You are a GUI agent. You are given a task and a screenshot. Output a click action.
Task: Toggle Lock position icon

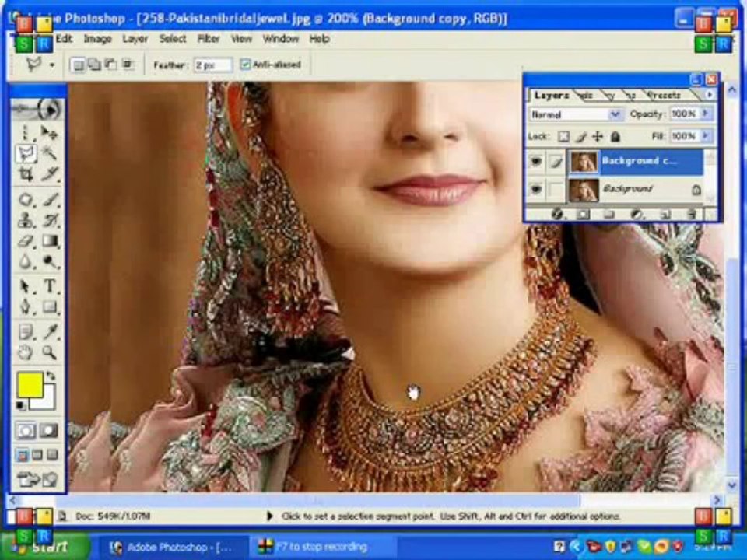(x=598, y=137)
